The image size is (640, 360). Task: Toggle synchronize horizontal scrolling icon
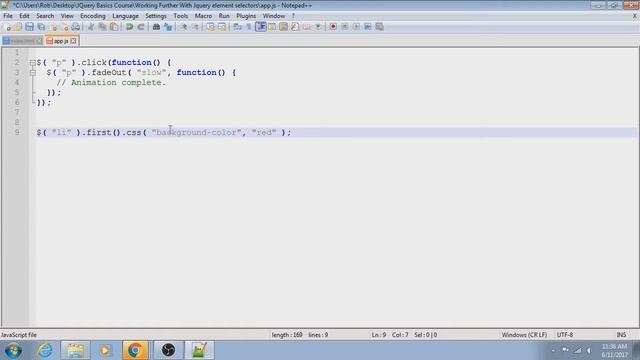pos(222,27)
